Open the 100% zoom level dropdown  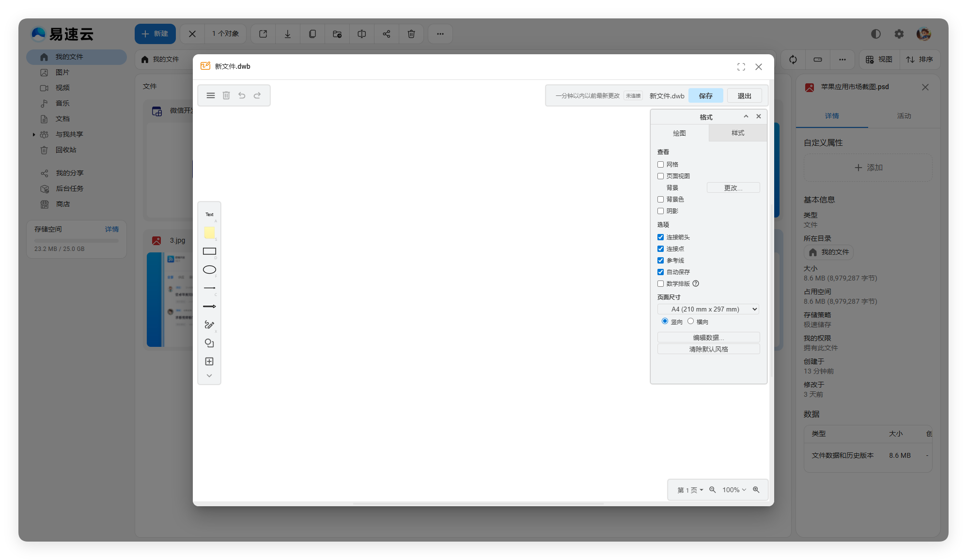734,490
